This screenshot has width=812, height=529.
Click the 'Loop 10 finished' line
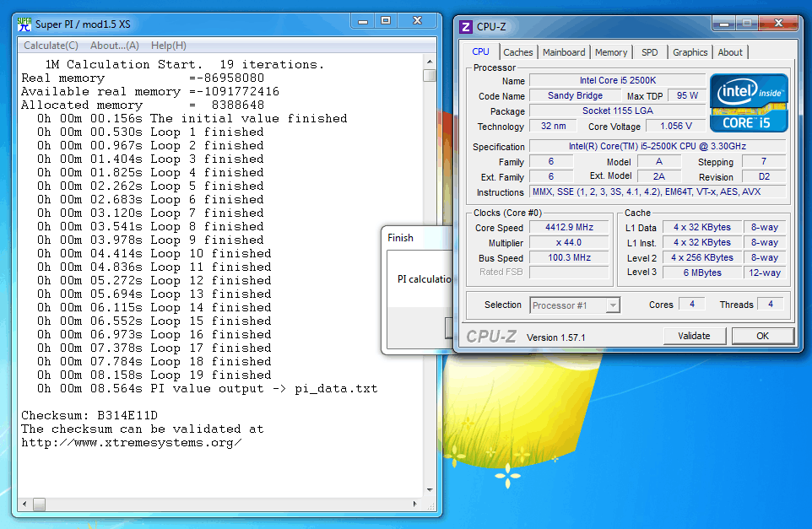click(x=154, y=254)
